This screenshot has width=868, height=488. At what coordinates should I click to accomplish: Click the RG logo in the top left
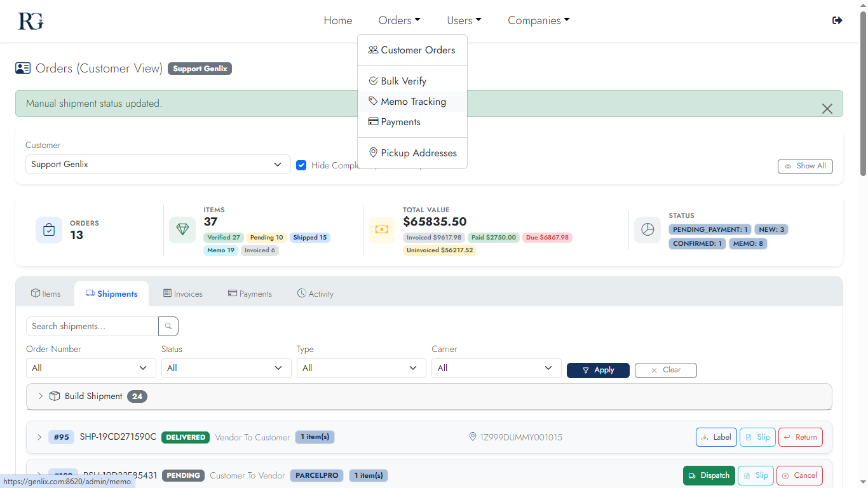[30, 20]
